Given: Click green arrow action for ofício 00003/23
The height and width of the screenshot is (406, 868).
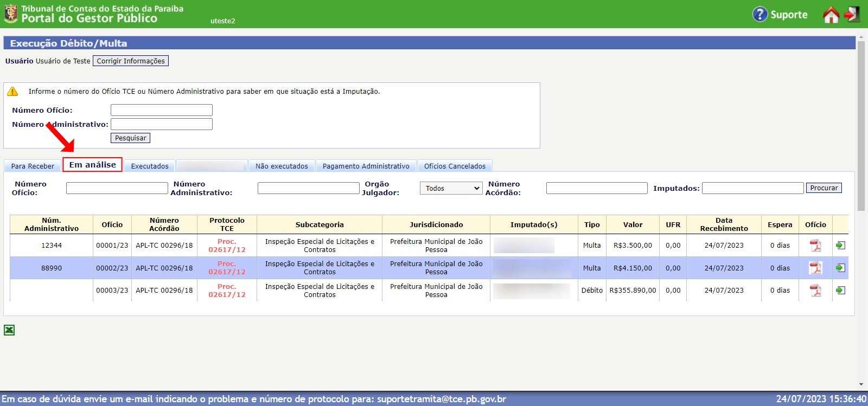Looking at the screenshot, I should point(840,291).
